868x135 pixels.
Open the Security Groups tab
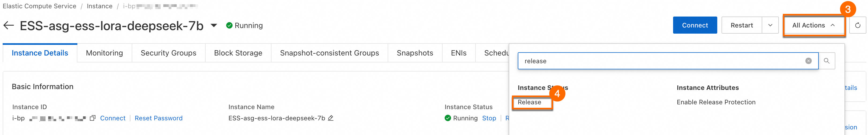click(168, 53)
